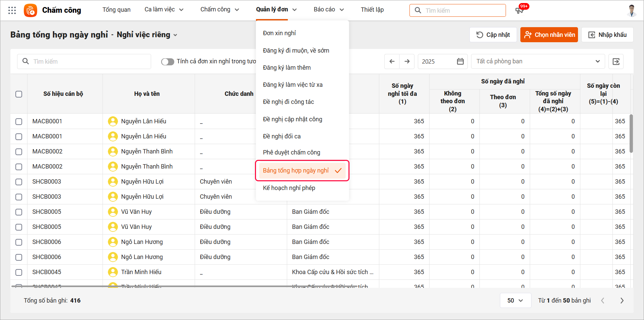The height and width of the screenshot is (320, 644).
Task: Check the first SHCB0006 row checkbox
Action: pos(19,242)
